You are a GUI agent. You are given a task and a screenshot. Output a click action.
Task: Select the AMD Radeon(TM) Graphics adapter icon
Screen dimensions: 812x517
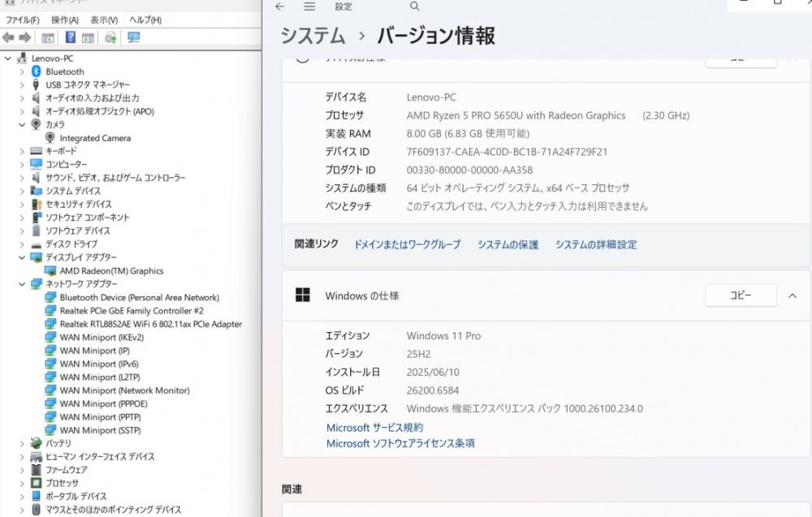(50, 270)
